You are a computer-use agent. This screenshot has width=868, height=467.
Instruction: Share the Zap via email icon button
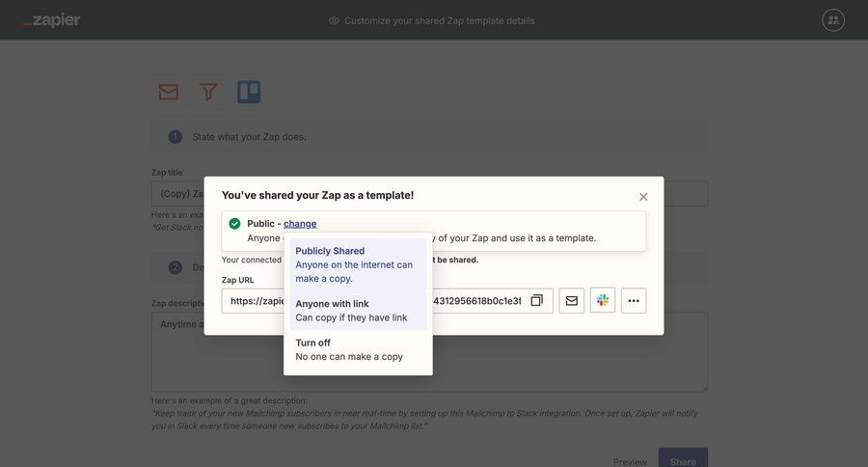pos(571,300)
